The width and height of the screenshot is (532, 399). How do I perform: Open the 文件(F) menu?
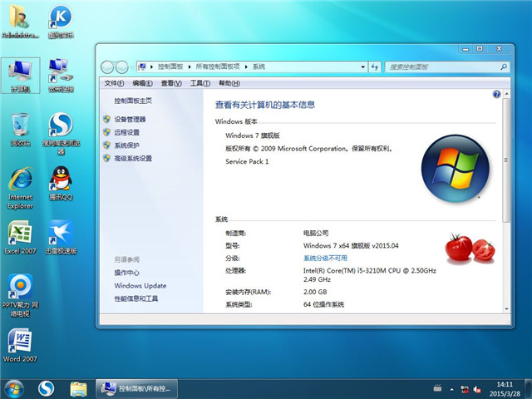click(x=114, y=83)
